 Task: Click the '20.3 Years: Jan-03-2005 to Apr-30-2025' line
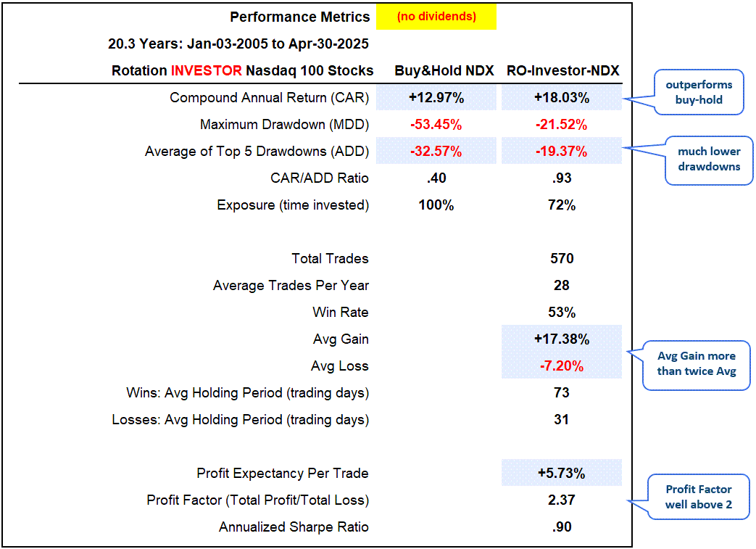click(238, 44)
